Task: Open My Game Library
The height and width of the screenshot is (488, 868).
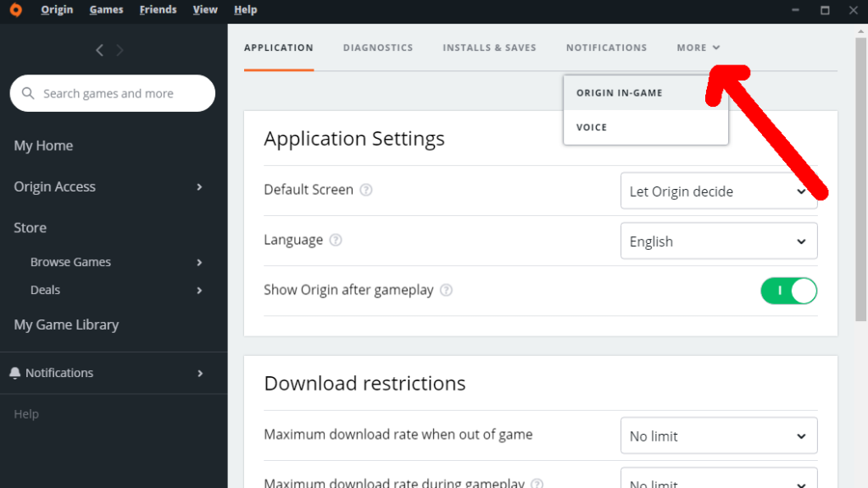Action: pyautogui.click(x=66, y=324)
